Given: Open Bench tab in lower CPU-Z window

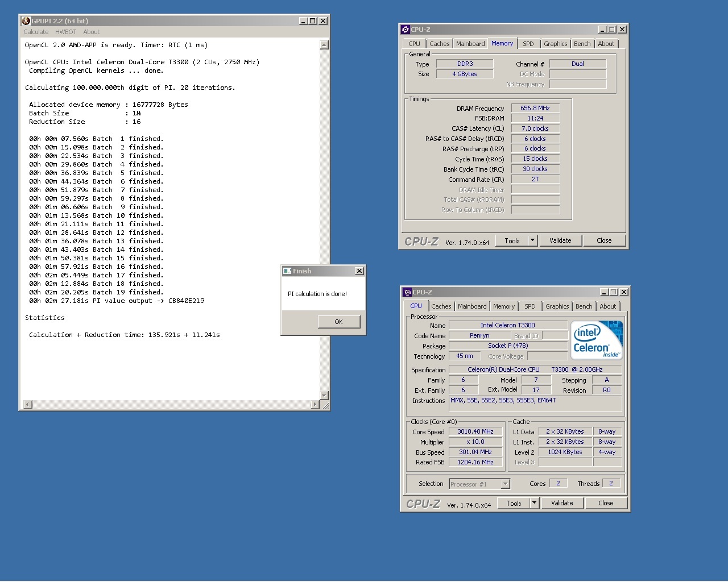Looking at the screenshot, I should pos(584,306).
